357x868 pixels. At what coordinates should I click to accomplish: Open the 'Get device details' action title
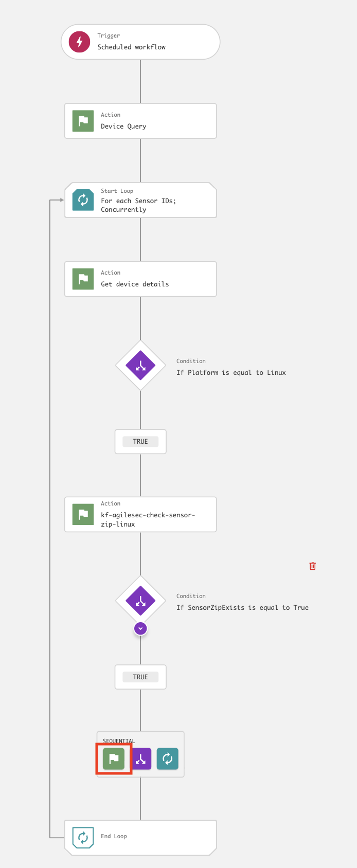click(x=135, y=284)
